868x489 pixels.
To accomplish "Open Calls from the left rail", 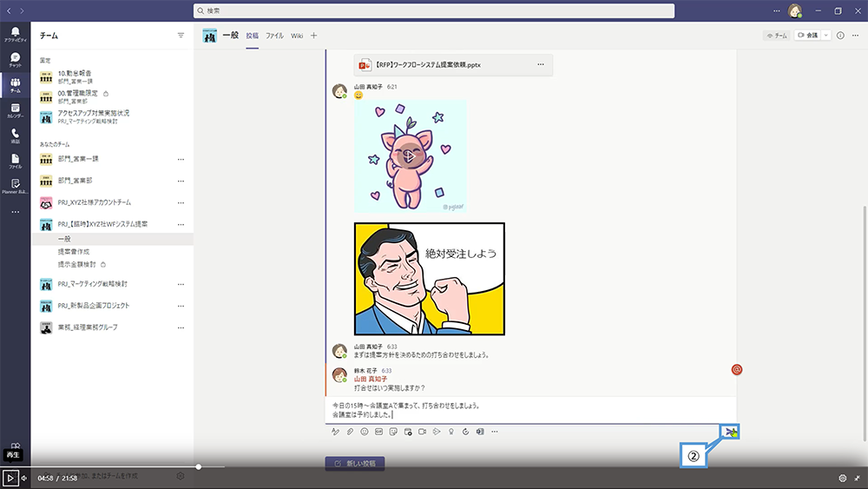I will click(15, 135).
